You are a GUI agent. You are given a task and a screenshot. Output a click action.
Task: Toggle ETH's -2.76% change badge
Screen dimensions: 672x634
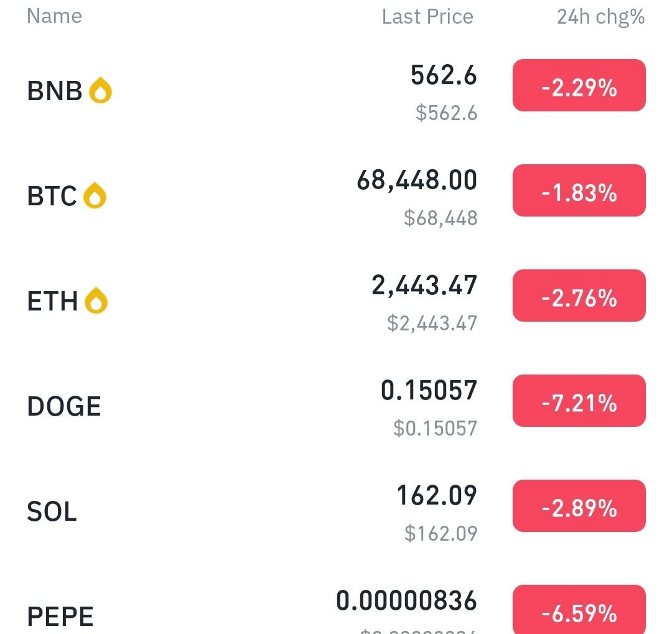point(579,296)
